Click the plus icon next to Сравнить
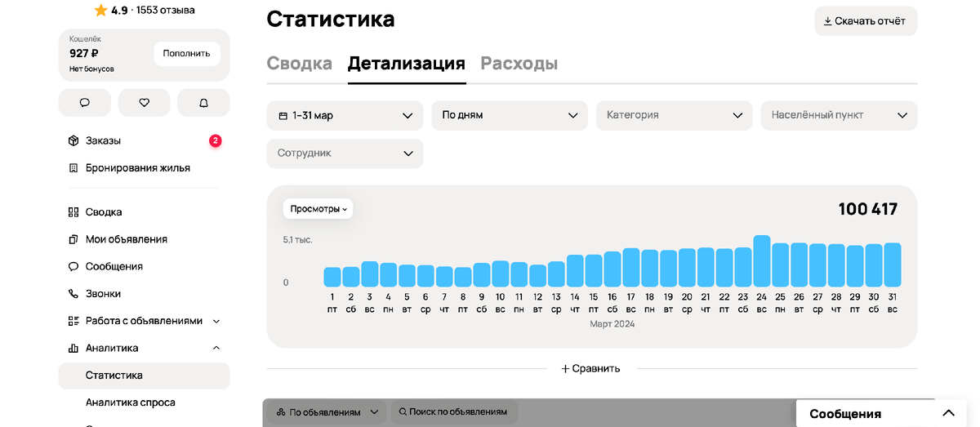The width and height of the screenshot is (980, 427). 565,369
